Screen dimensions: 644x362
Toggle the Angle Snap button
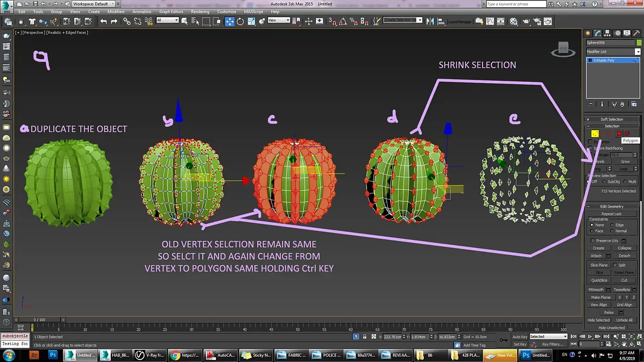point(343,21)
